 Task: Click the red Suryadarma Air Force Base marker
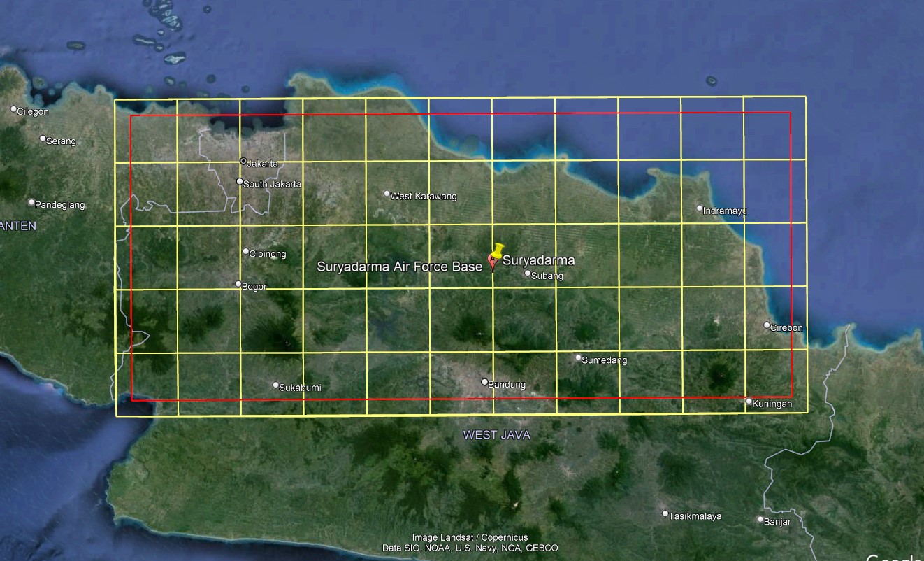491,262
